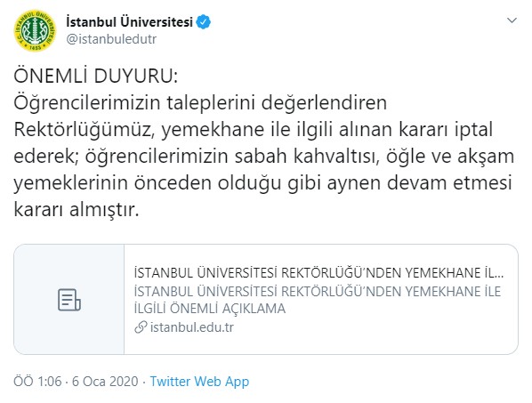
Task: Click the ÖNEMLİ DUYURU heading text
Action: 96,76
